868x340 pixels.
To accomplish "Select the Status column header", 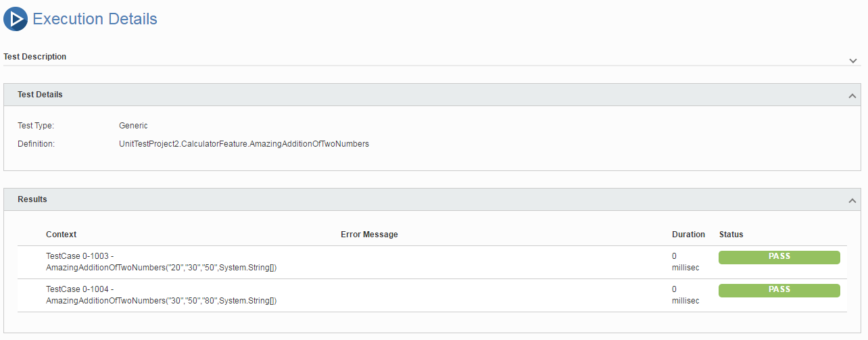I will tap(731, 235).
